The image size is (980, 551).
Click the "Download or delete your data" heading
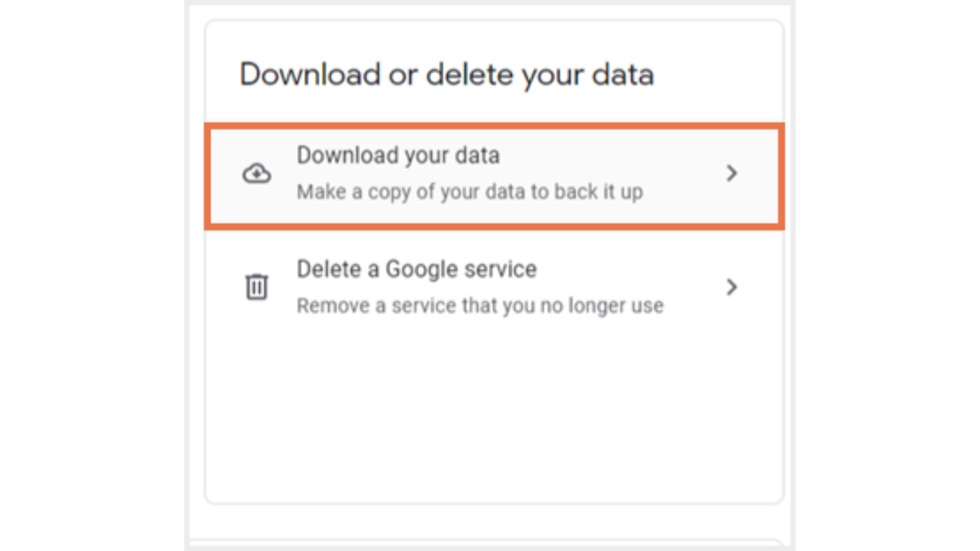pyautogui.click(x=447, y=74)
